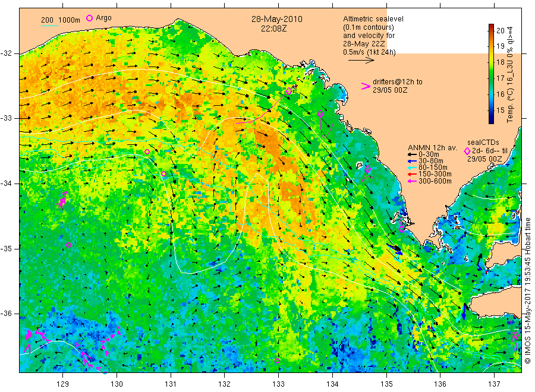Screen dimensions: 535x392
Task: Click the 'Altimetric sealevel' heading text
Action: point(373,19)
